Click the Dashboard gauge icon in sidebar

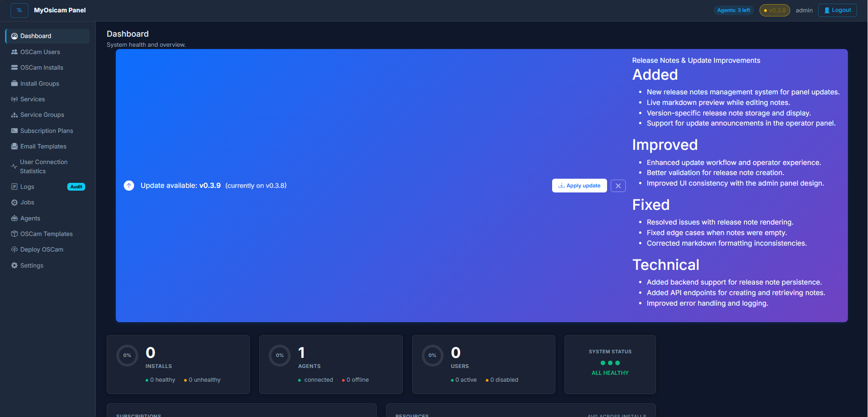(x=14, y=36)
